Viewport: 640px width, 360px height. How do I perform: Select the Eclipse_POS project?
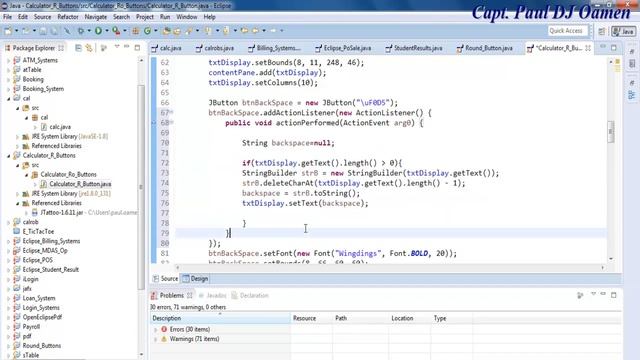[38, 260]
